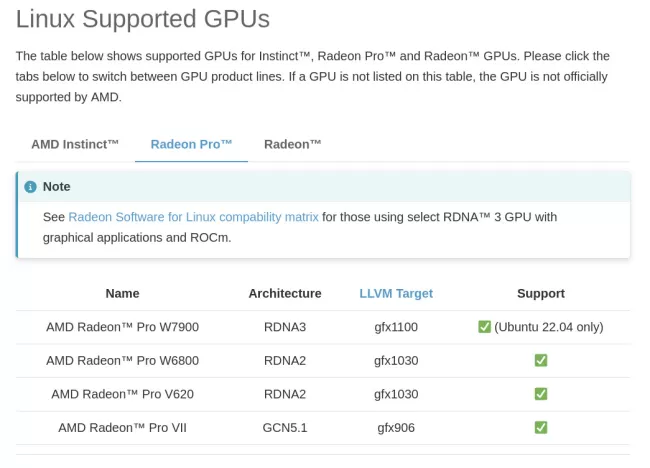Click 'RDNA3' architecture cell
This screenshot has width=650, height=468.
[x=285, y=327]
